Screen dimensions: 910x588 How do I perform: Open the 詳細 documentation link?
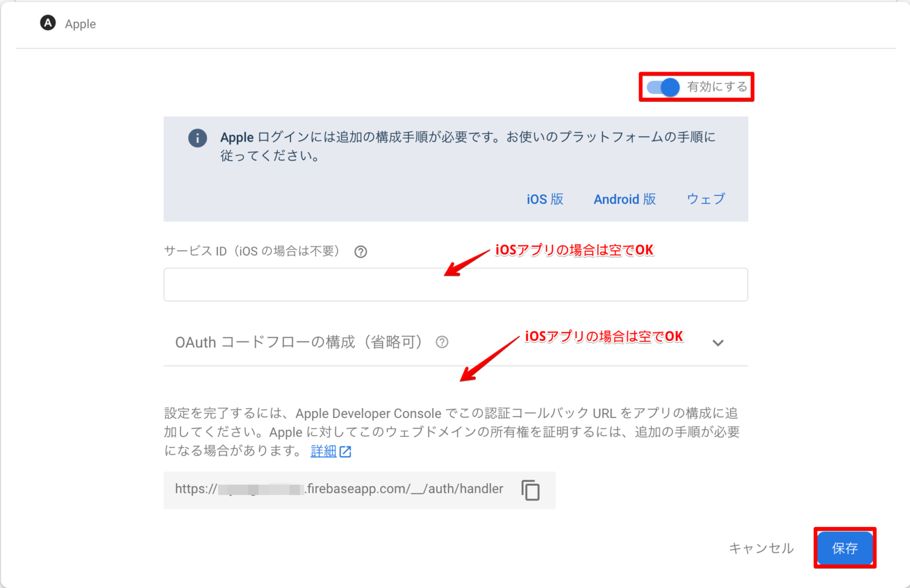click(323, 451)
